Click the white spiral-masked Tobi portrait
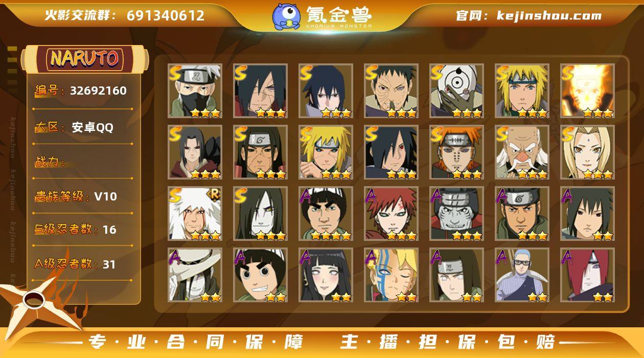 pyautogui.click(x=456, y=91)
